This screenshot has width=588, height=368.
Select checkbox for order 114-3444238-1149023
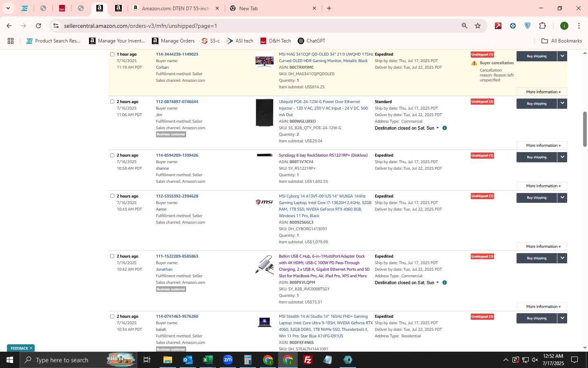point(112,54)
